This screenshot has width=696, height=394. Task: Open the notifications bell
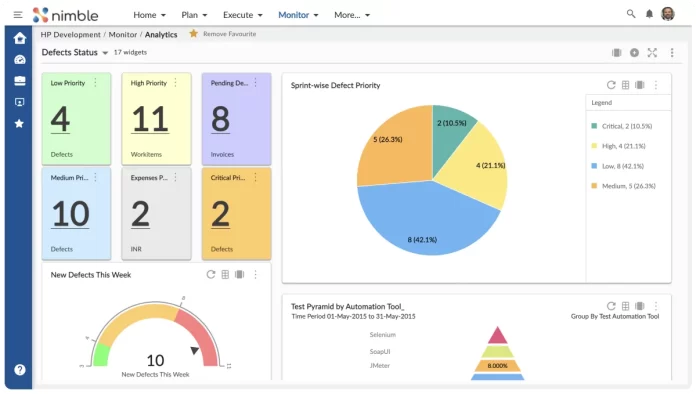(649, 14)
